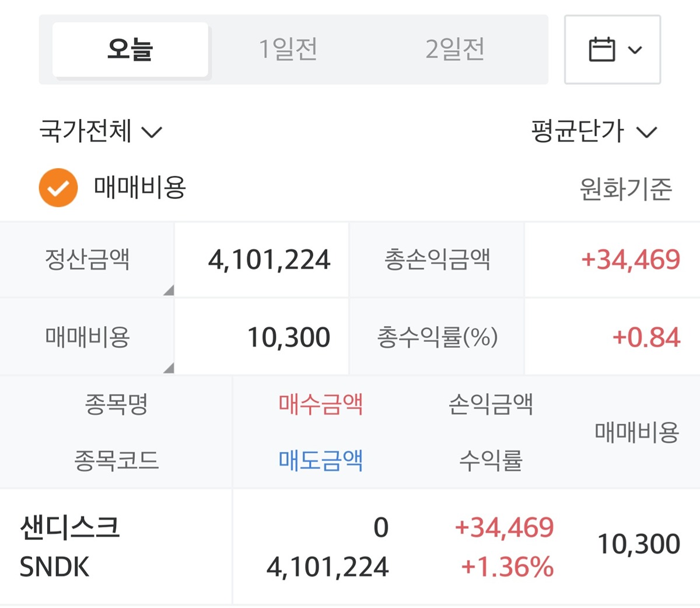This screenshot has width=700, height=608.
Task: Expand the 매매비용 summary cell corner triangle
Action: pyautogui.click(x=168, y=368)
